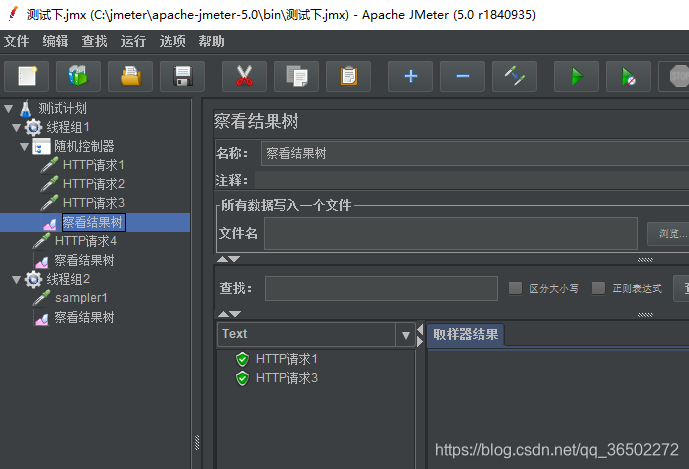Open the 运行 menu
The height and width of the screenshot is (469, 689).
coord(133,41)
